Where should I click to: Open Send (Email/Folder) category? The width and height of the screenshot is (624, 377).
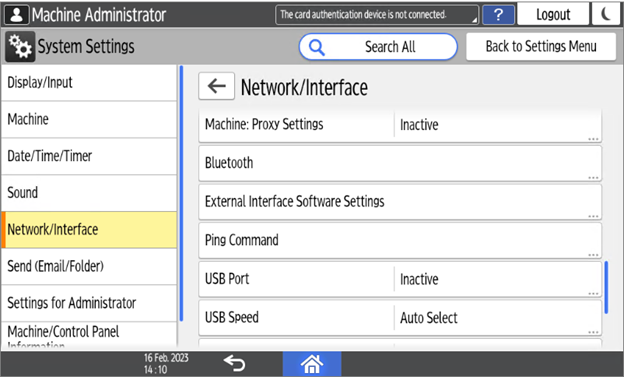click(x=89, y=266)
